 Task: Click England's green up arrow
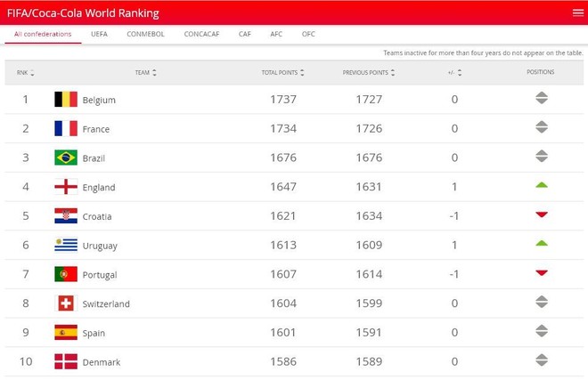click(x=542, y=185)
